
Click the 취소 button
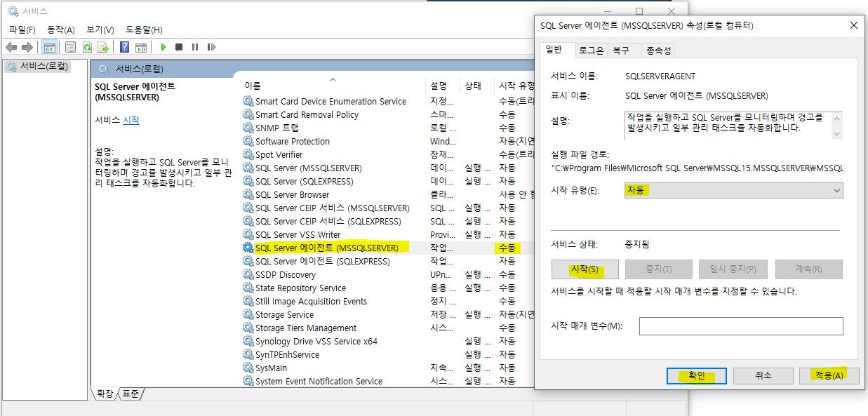[x=763, y=375]
